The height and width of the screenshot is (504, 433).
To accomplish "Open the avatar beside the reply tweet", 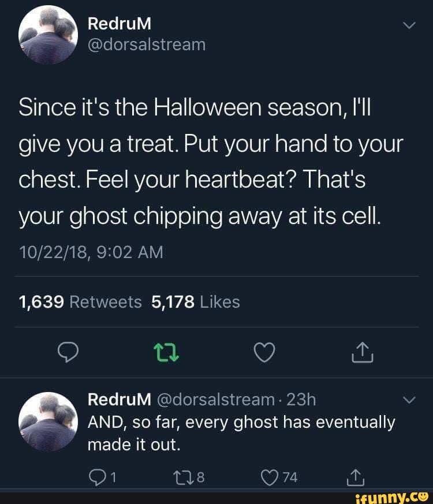I will [x=48, y=420].
